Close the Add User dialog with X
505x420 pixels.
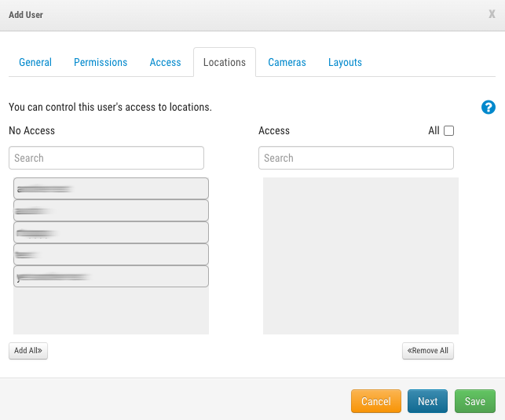click(492, 14)
